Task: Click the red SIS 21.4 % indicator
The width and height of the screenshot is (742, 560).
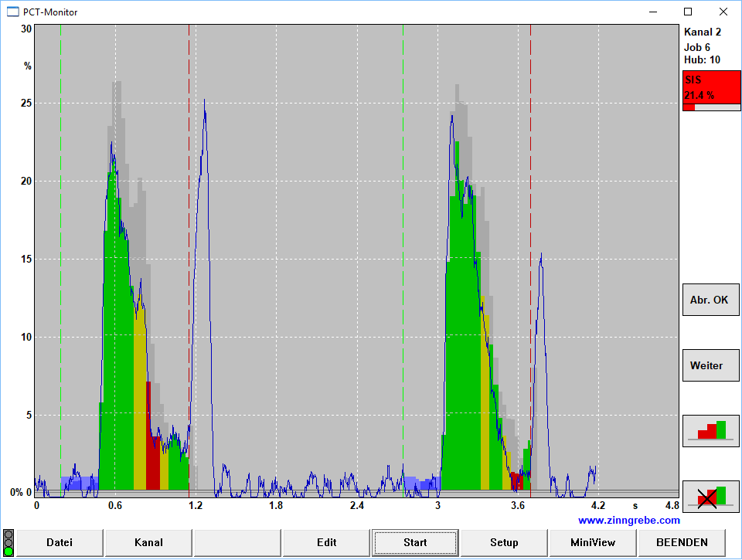Action: click(x=711, y=87)
